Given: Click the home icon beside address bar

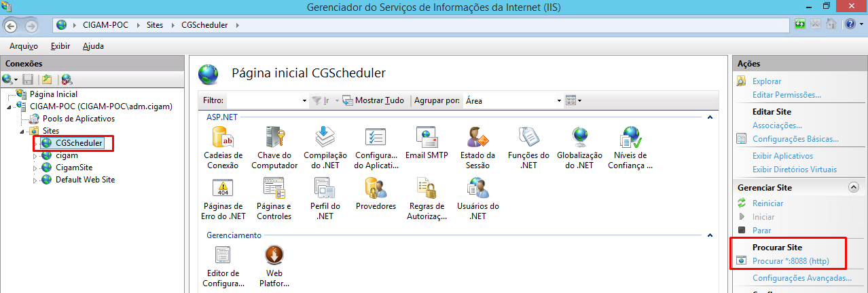Looking at the screenshot, I should tap(831, 24).
